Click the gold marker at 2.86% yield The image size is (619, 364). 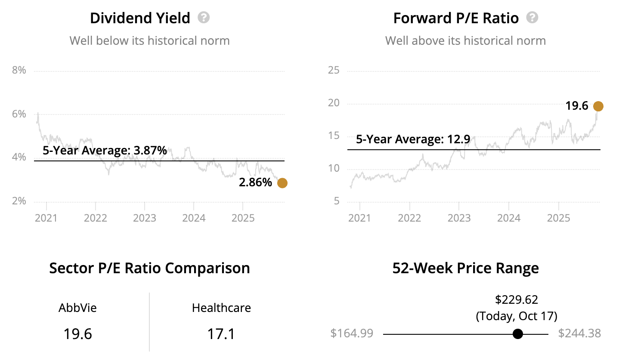click(282, 183)
